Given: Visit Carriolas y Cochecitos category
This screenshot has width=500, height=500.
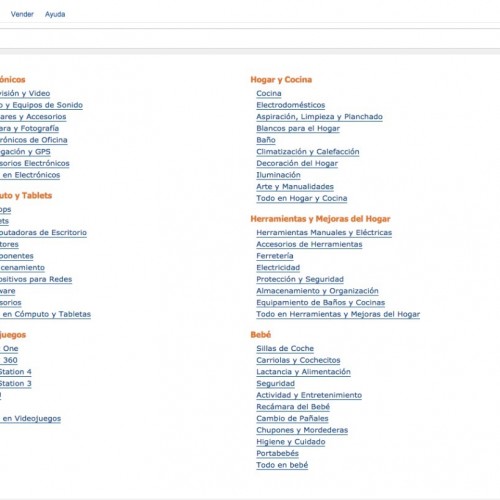Looking at the screenshot, I should [x=298, y=360].
